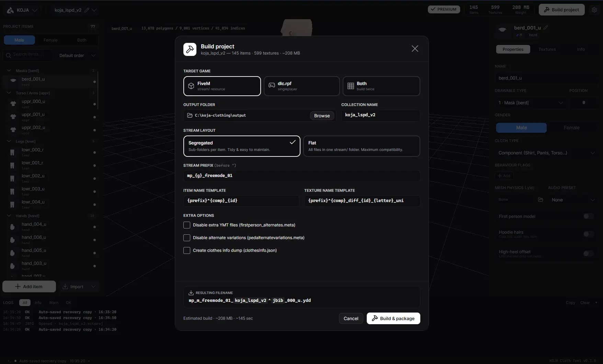Click the KOJA logo icon
The image size is (603, 364).
pos(10,10)
